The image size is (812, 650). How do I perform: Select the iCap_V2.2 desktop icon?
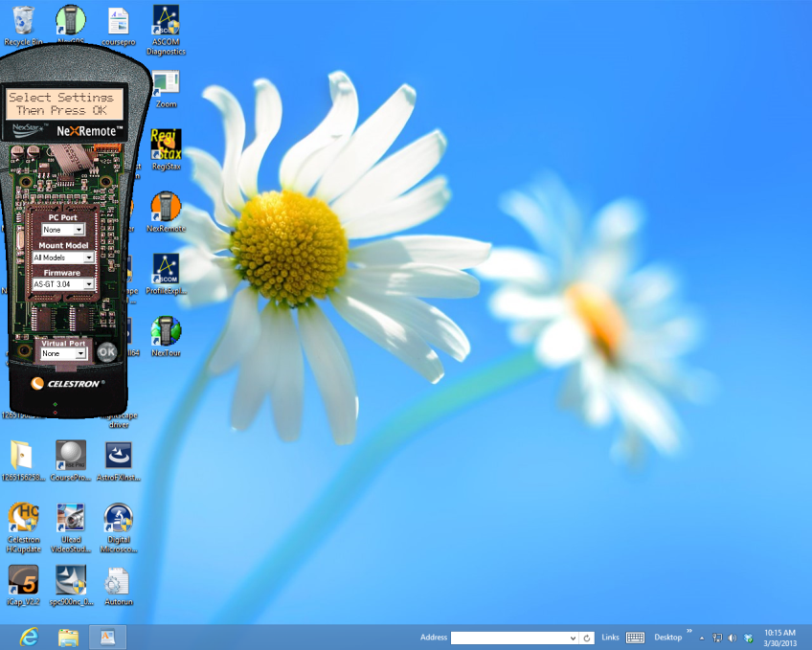click(x=23, y=585)
